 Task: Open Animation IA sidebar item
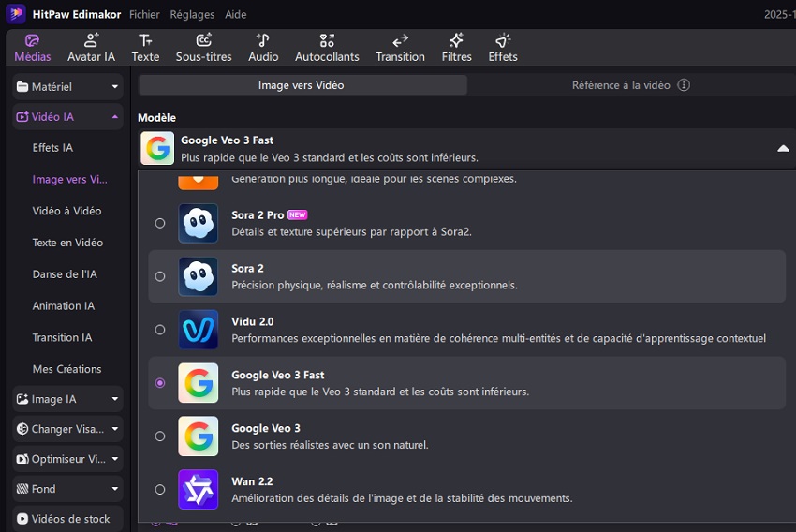coord(64,305)
